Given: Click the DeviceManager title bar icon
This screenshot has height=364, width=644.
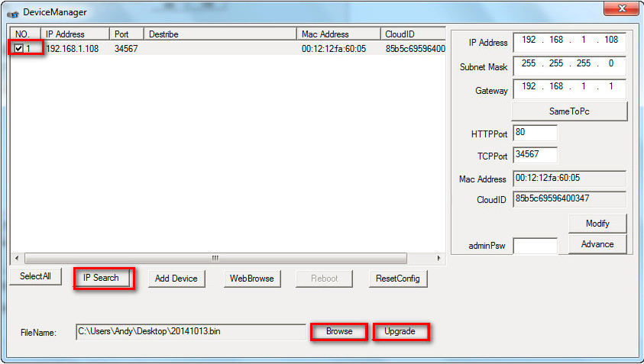Looking at the screenshot, I should pyautogui.click(x=13, y=12).
